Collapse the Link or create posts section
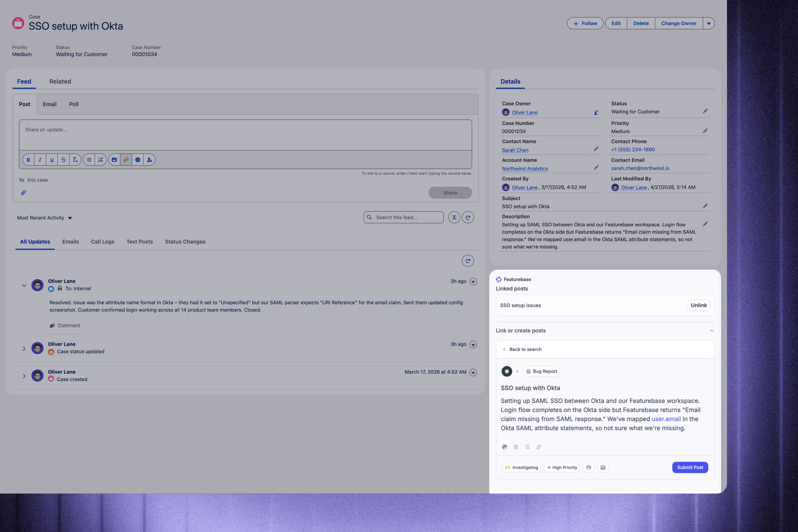The height and width of the screenshot is (532, 798). 711,331
